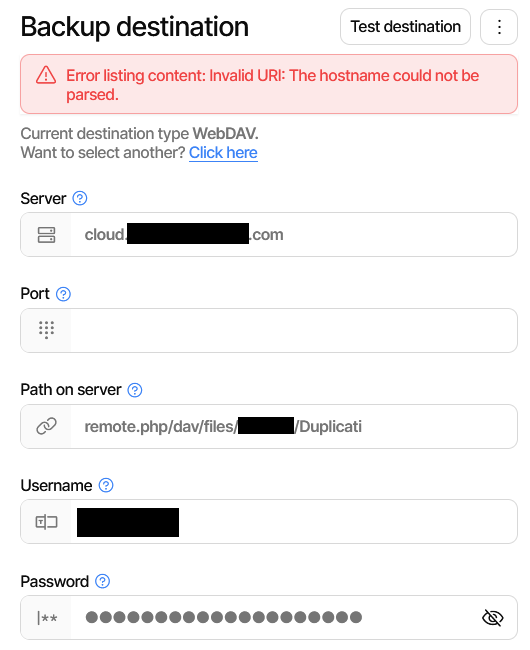Toggle password visibility with eye icon
The height and width of the screenshot is (650, 530).
[x=493, y=618]
